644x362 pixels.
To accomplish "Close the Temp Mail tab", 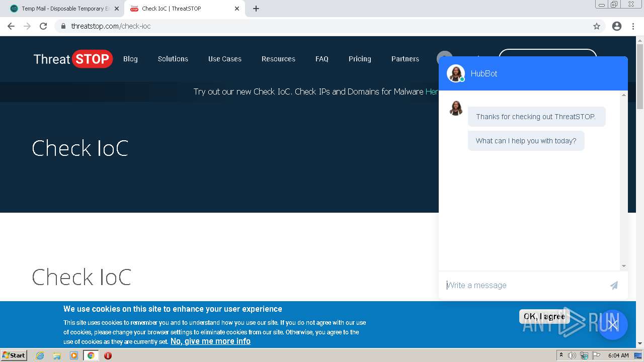I will point(117,9).
